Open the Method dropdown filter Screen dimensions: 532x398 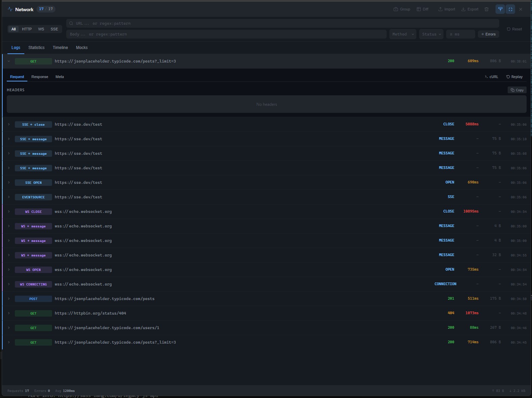(x=403, y=34)
